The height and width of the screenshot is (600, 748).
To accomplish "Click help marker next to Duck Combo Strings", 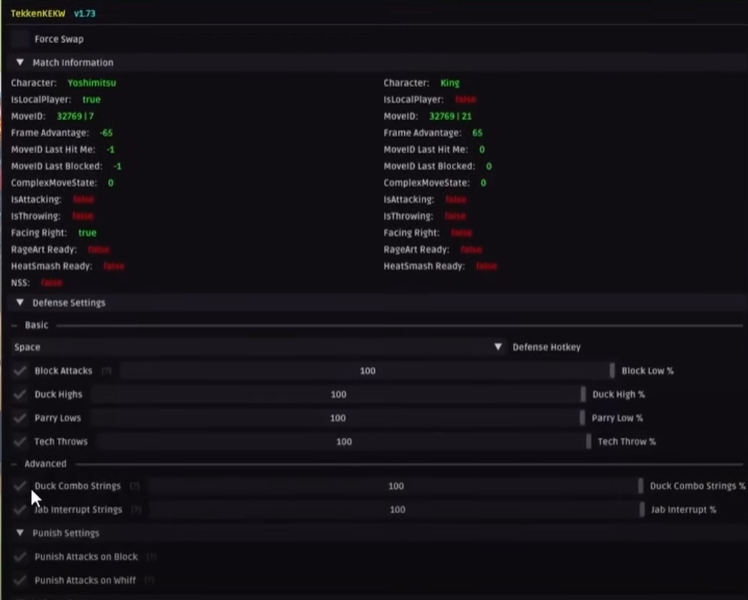I will (x=135, y=486).
